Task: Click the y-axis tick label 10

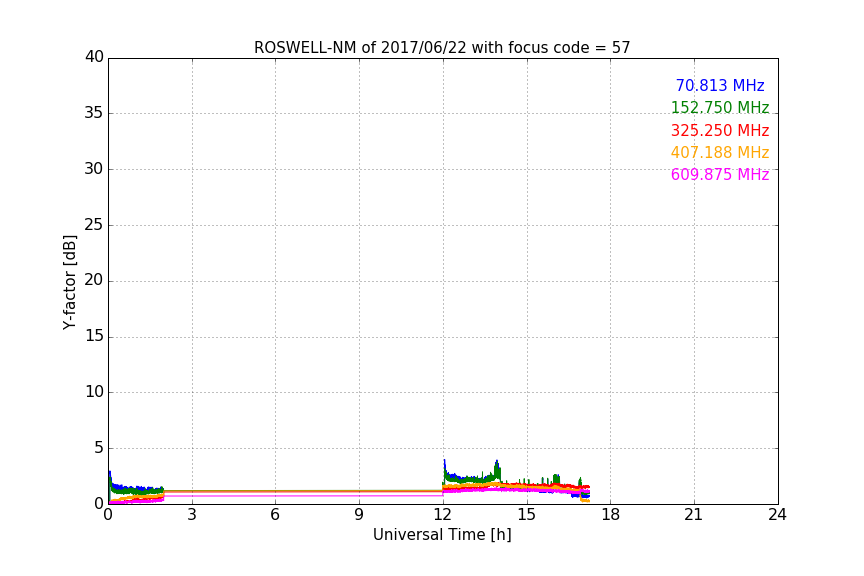Action: 94,392
